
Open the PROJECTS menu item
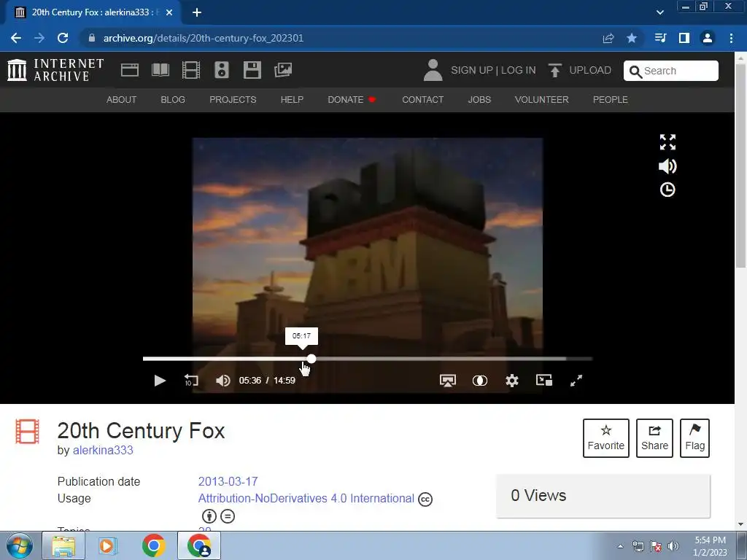[x=233, y=99]
